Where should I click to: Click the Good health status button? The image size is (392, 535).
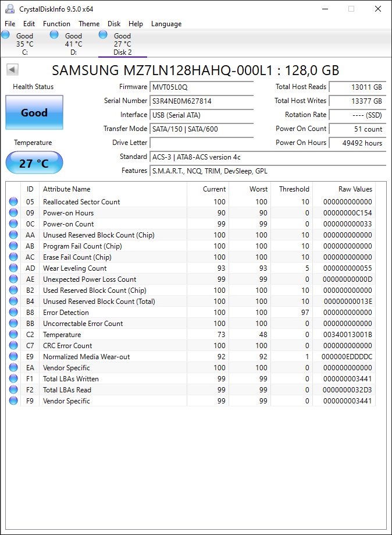[34, 112]
